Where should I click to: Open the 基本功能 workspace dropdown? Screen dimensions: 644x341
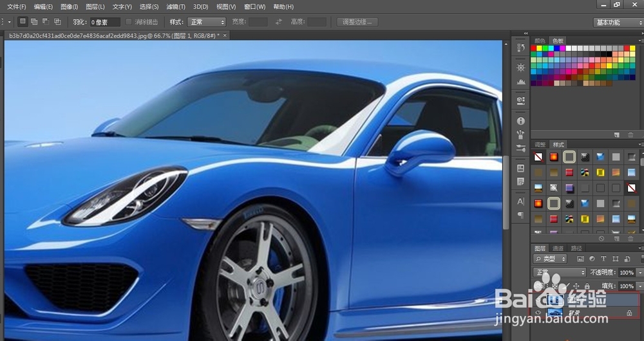tap(618, 23)
